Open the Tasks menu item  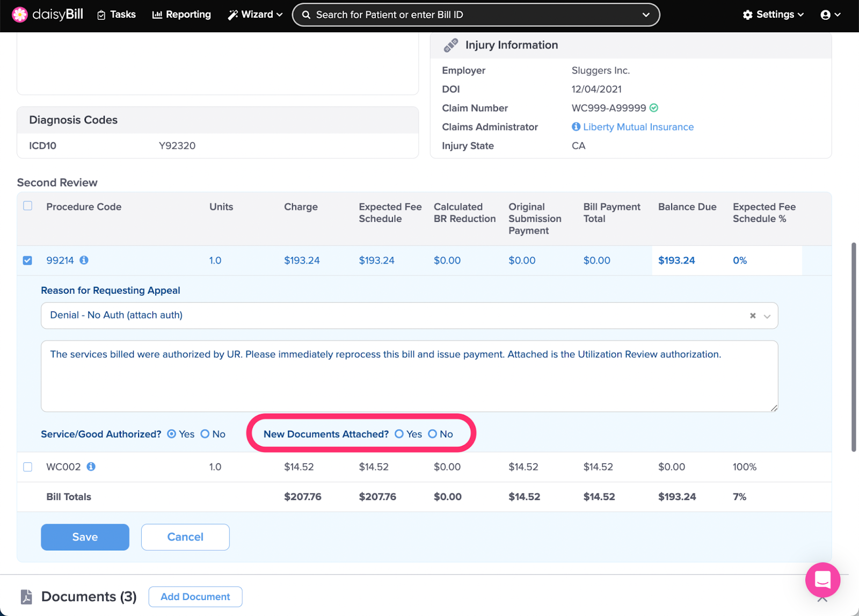point(117,15)
